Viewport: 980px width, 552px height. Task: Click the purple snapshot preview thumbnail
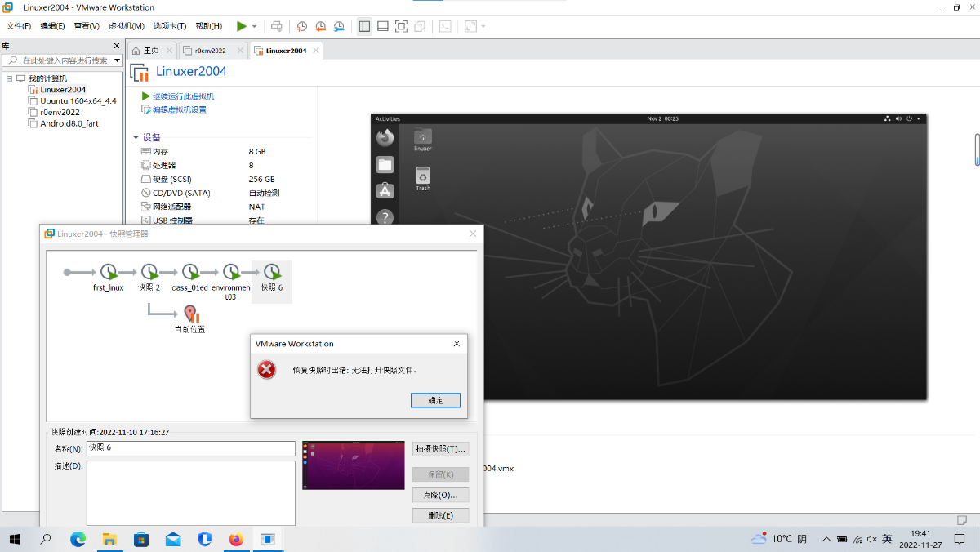354,465
